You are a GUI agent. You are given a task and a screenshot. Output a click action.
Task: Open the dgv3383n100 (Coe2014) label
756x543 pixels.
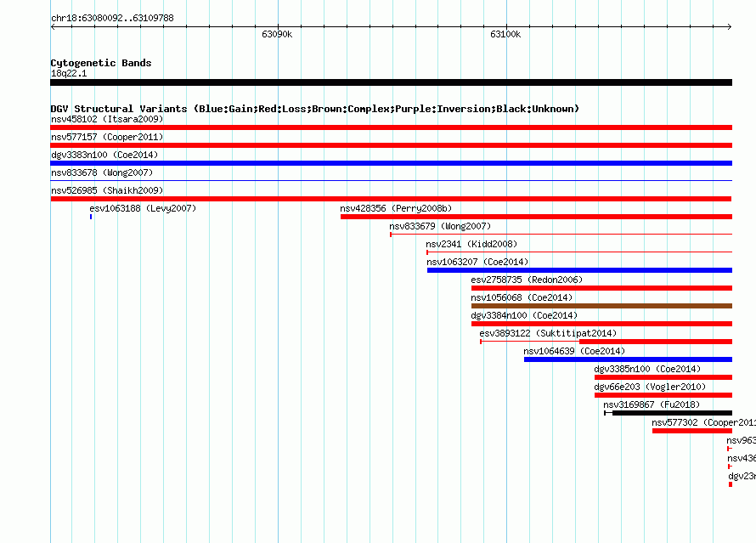(x=104, y=155)
